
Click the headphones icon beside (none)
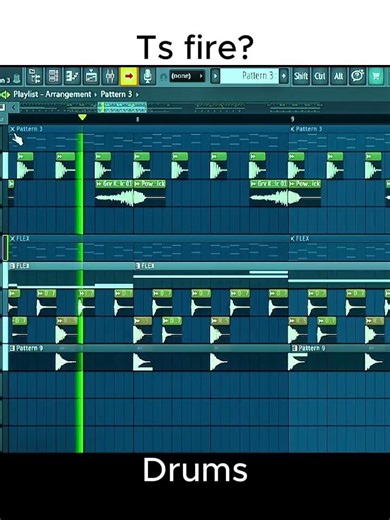pyautogui.click(x=163, y=77)
